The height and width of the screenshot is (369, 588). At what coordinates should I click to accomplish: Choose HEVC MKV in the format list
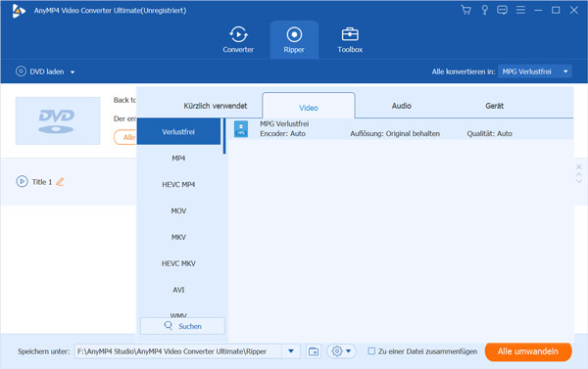tap(178, 263)
